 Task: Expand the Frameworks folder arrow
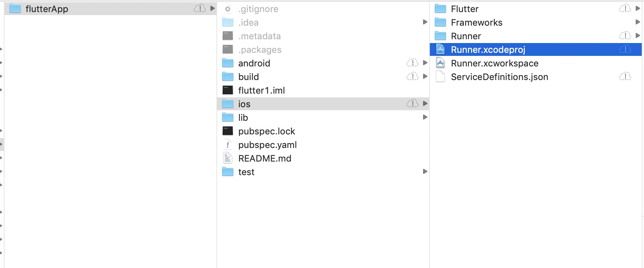tap(638, 22)
